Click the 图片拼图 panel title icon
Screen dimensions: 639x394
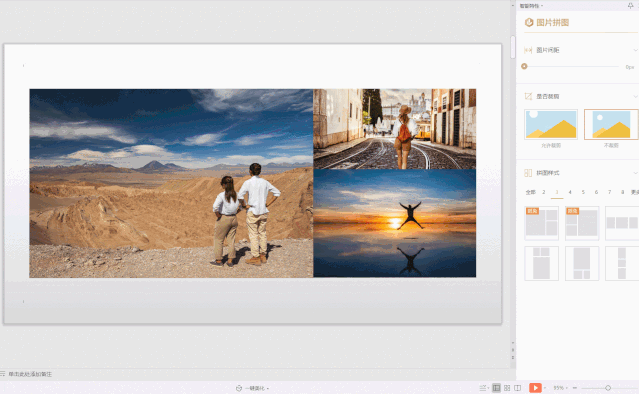529,22
